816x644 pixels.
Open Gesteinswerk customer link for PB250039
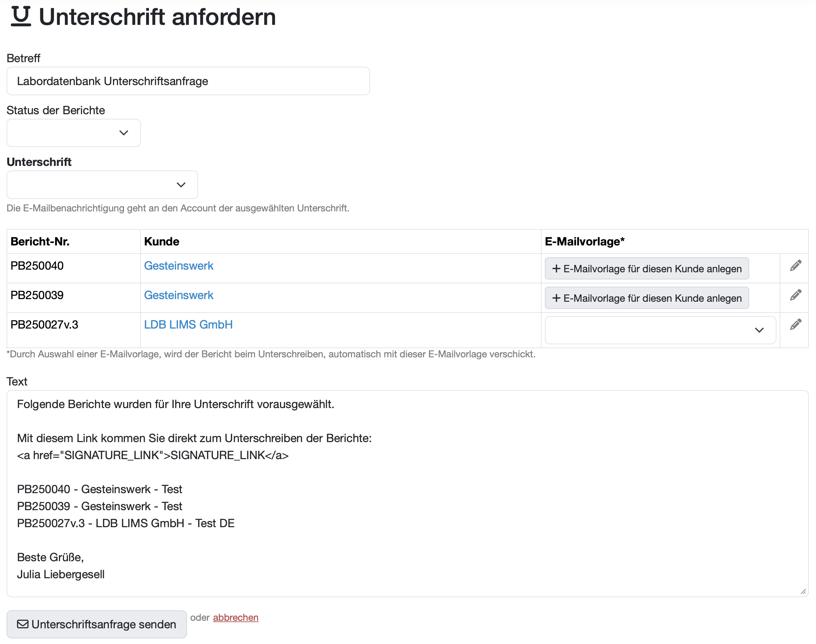click(x=178, y=295)
